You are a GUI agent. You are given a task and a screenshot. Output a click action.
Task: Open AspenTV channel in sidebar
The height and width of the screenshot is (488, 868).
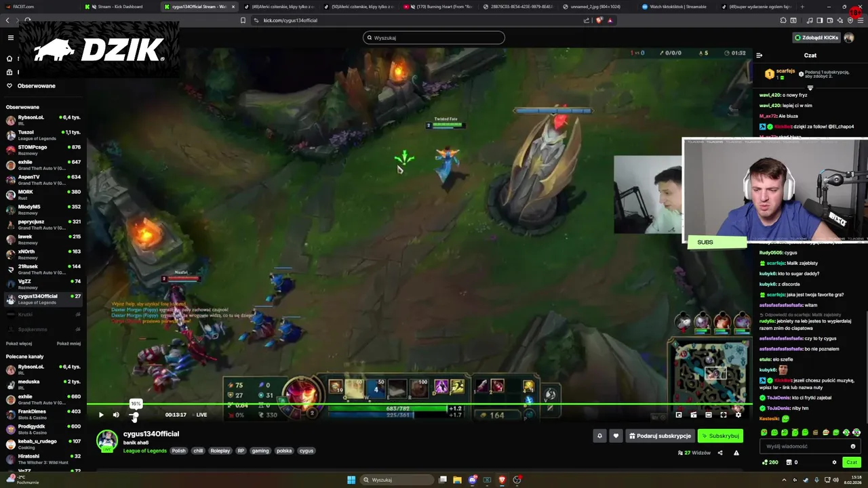(43, 180)
